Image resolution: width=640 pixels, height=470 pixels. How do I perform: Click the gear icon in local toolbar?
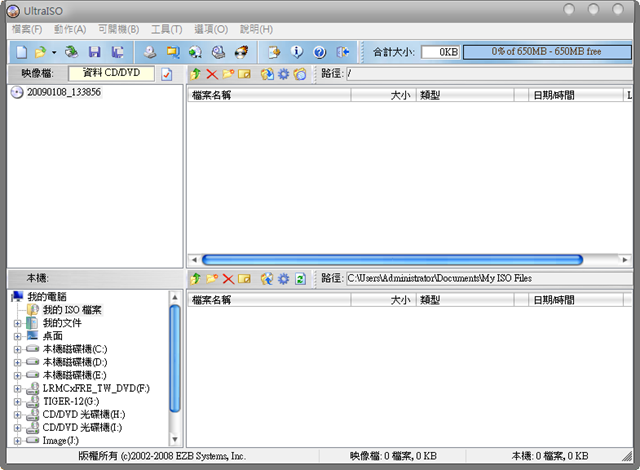click(283, 279)
